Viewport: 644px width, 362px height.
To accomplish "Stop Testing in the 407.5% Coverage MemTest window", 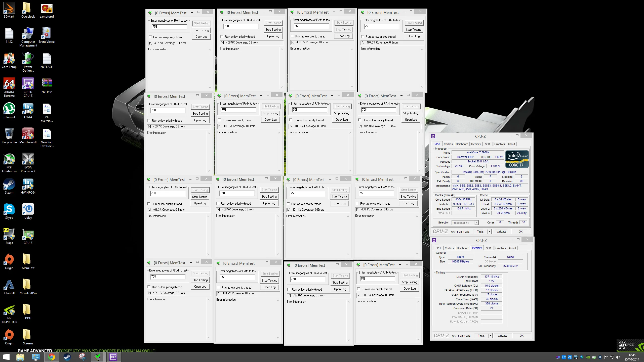I will (x=414, y=30).
